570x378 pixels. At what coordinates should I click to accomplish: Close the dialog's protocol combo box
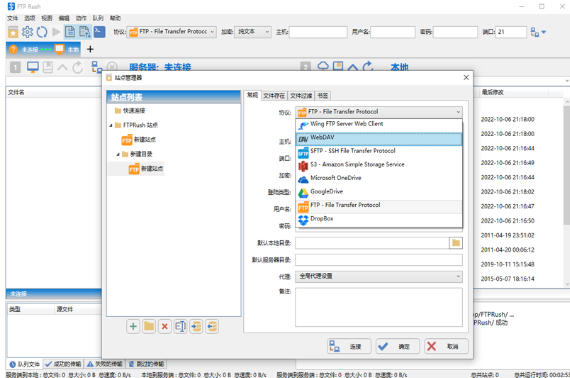(379, 112)
